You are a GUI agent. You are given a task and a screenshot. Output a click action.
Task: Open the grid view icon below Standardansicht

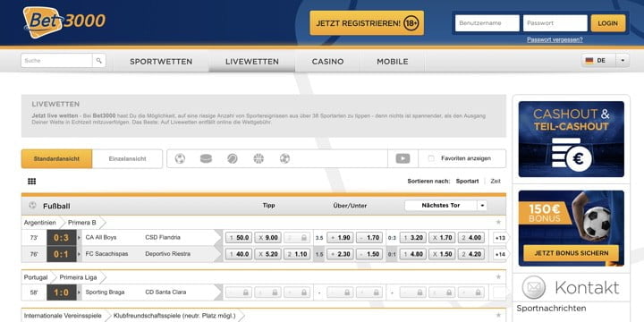click(31, 181)
